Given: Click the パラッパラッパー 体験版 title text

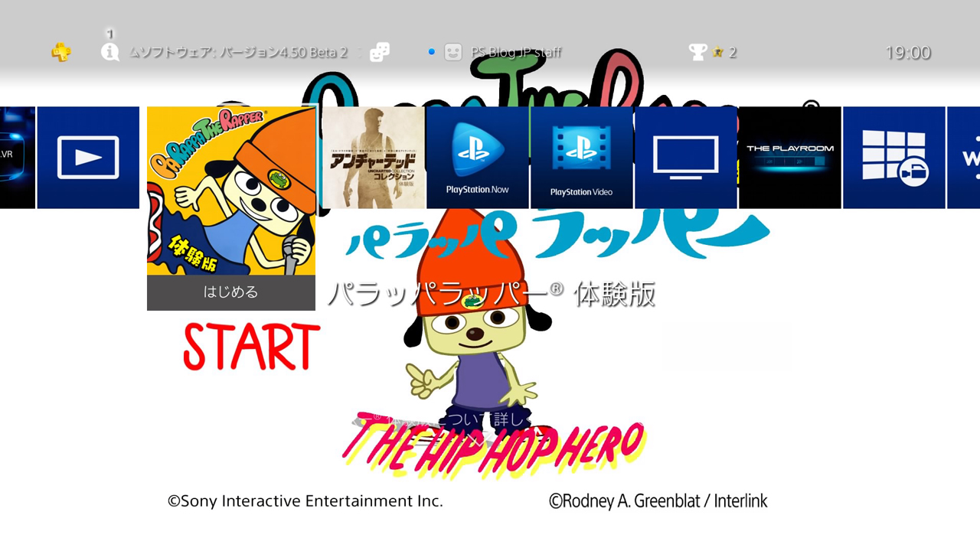Looking at the screenshot, I should point(492,294).
